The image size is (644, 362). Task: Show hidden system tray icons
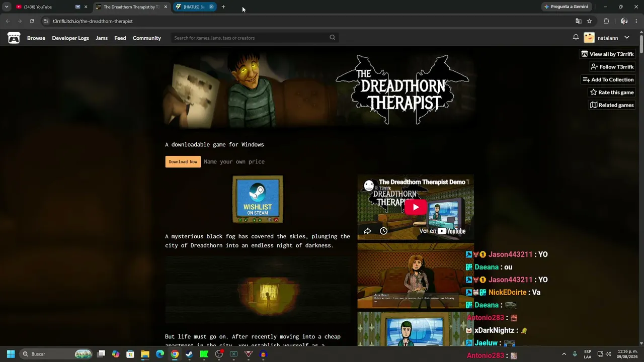coord(563,354)
